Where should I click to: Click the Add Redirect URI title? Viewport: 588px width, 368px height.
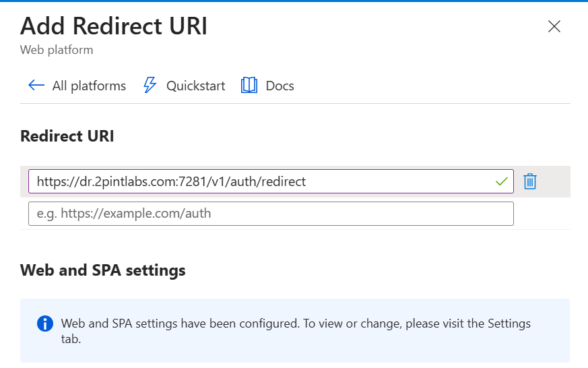pos(114,26)
